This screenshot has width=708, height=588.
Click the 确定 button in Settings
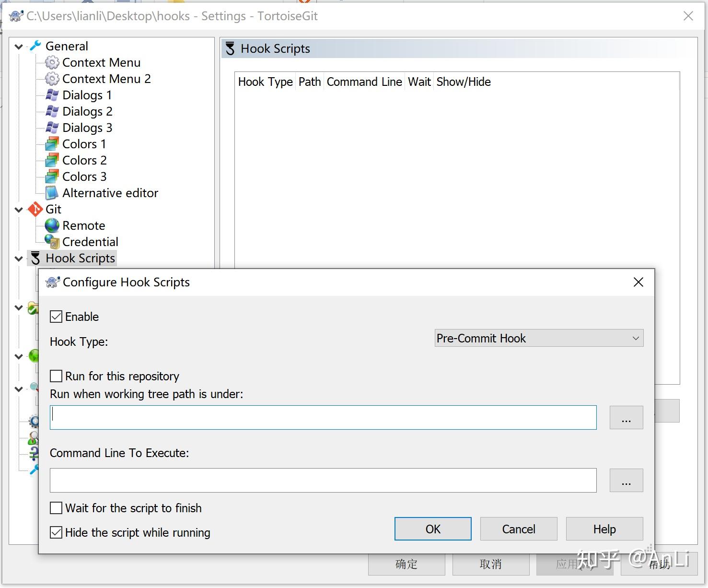(406, 564)
